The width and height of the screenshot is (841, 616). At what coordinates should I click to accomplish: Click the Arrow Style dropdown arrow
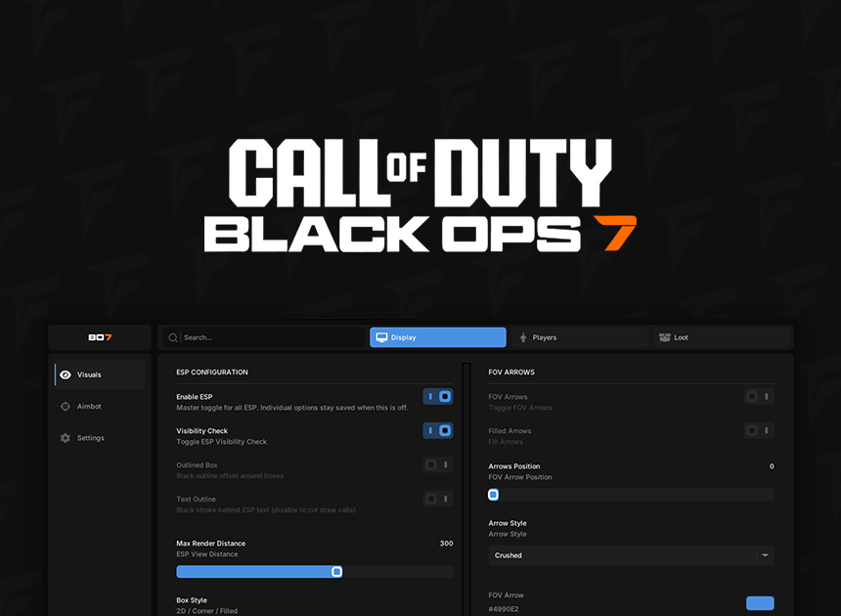click(x=766, y=555)
